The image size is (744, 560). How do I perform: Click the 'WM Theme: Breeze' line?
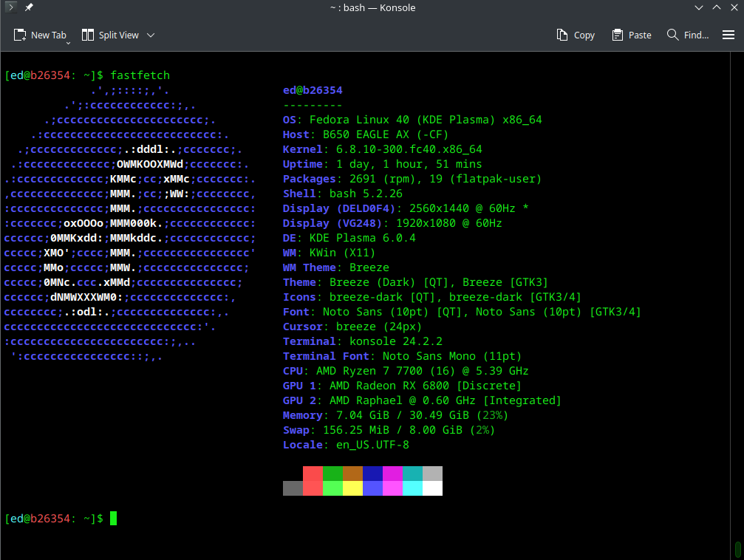tap(336, 267)
